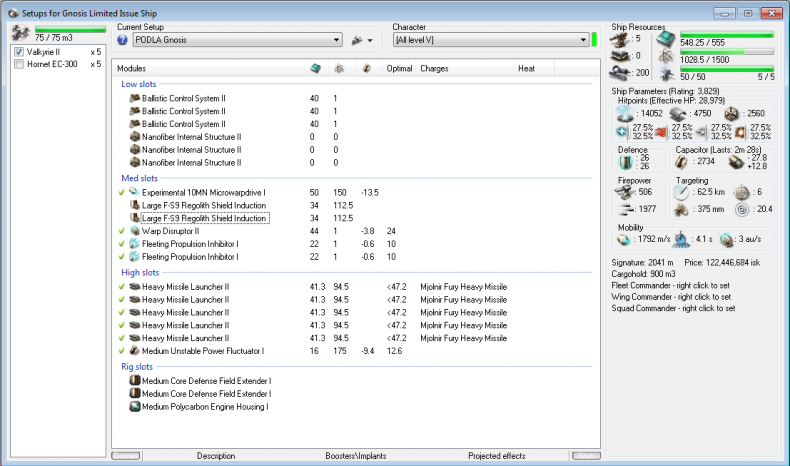Click the Drones button at bottom left

pyautogui.click(x=125, y=456)
